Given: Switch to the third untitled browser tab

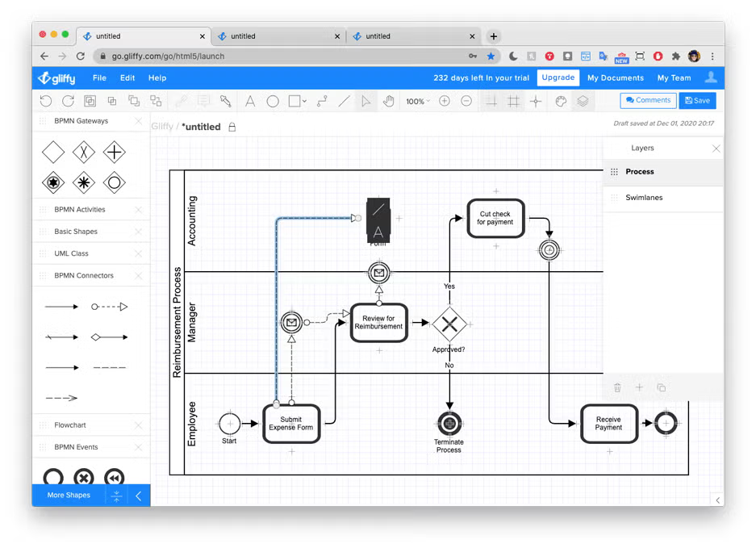Looking at the screenshot, I should (x=413, y=36).
